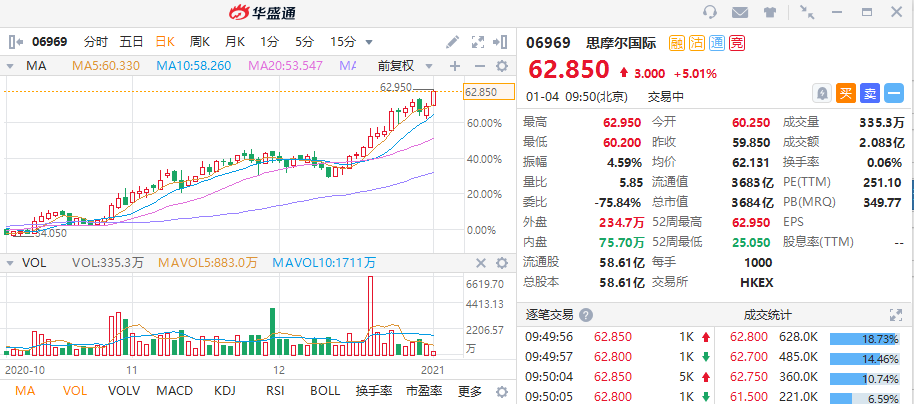Select the 15分 interval tab
The width and height of the screenshot is (914, 404).
tap(343, 41)
